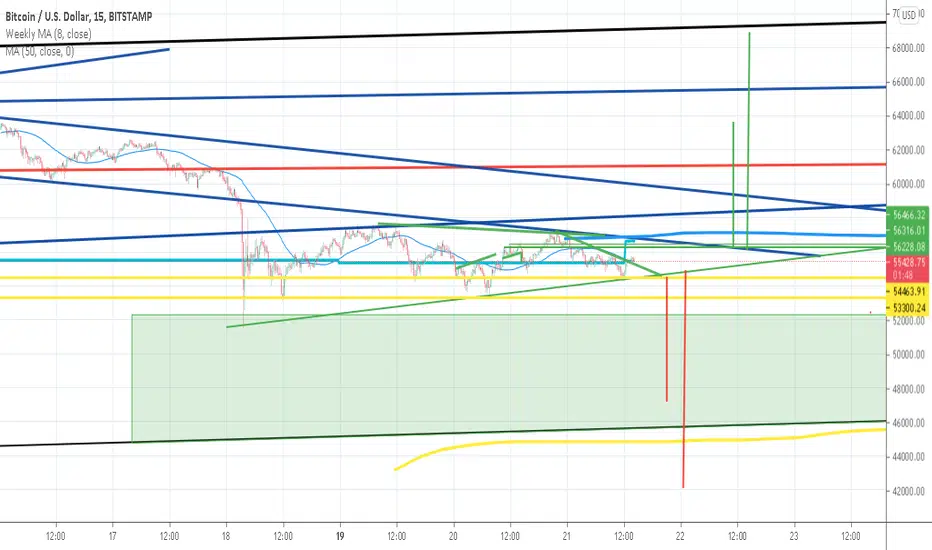
Task: Click date 22 on the time axis
Action: pyautogui.click(x=681, y=536)
